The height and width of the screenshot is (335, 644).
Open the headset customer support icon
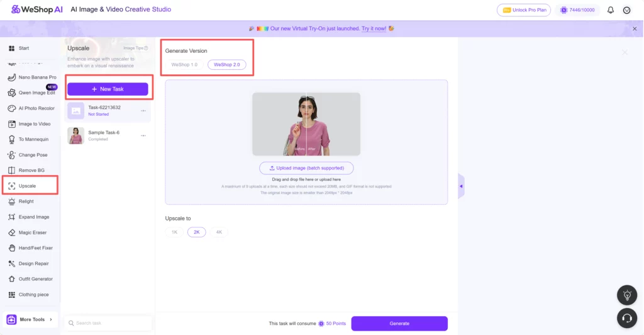(627, 318)
